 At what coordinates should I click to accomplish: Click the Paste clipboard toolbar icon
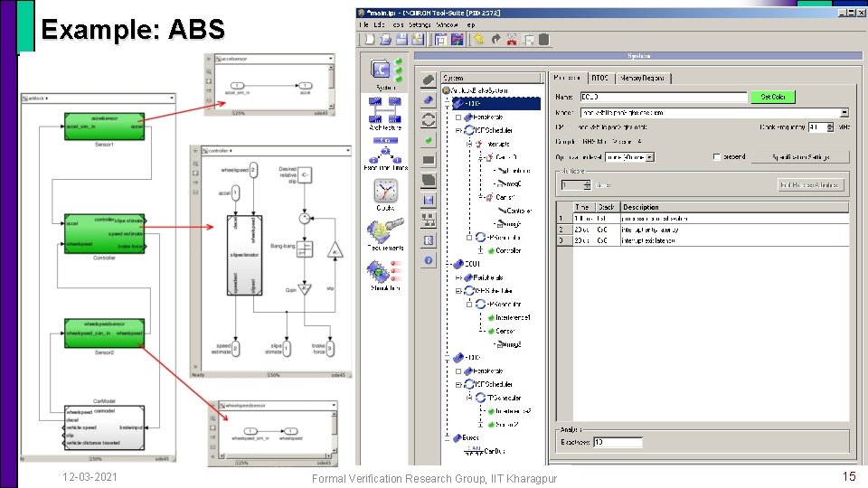point(544,39)
